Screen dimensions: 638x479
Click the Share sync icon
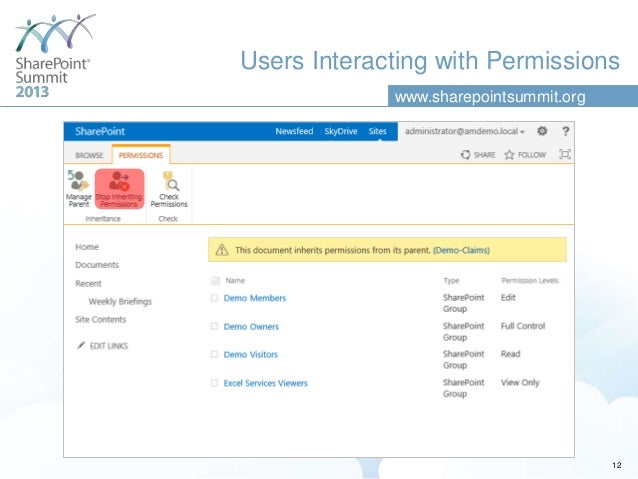click(x=465, y=155)
